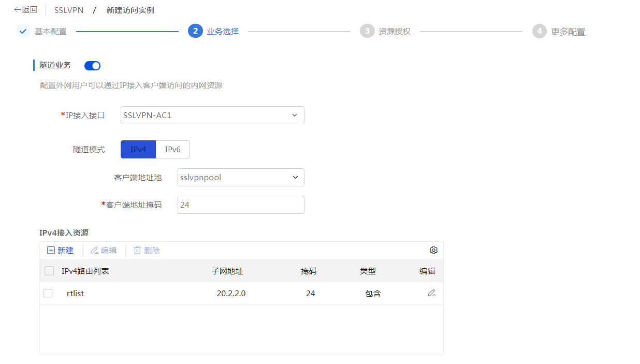Screen dimensions: 640x364
Task: Click the 资源授权 step label
Action: coord(395,32)
